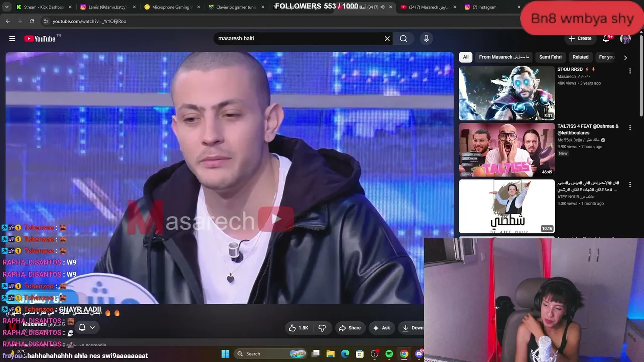Mute the tab playing audio
Screen dimensions: 644x362
[383, 7]
